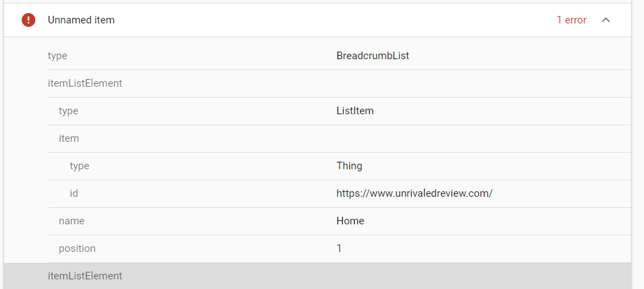Click the "name" property label

[71, 221]
